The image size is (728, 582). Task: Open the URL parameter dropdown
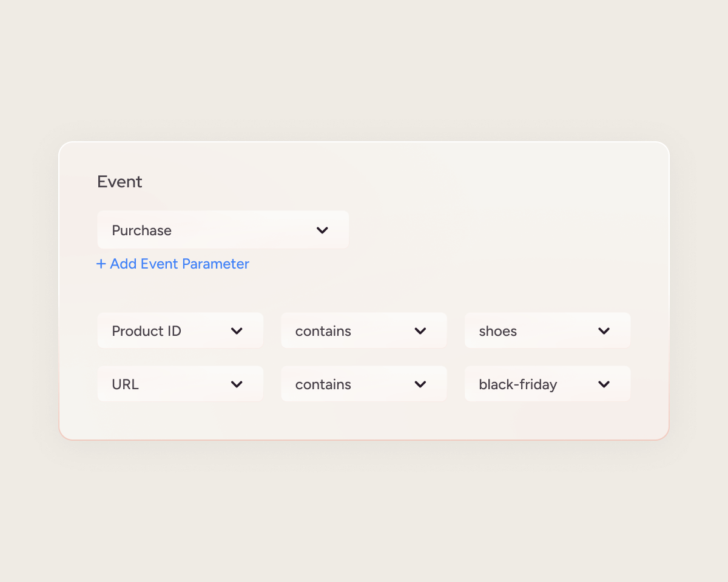point(180,384)
